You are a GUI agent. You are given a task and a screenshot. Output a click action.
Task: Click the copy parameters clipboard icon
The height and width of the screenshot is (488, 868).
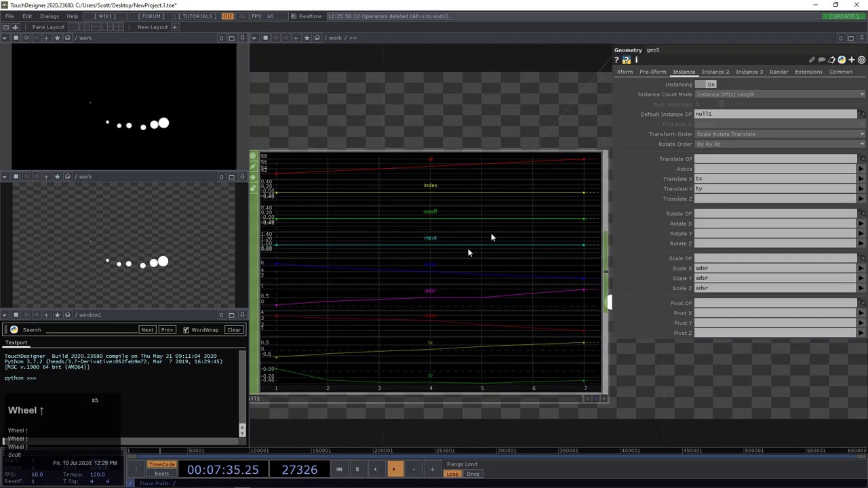[832, 60]
